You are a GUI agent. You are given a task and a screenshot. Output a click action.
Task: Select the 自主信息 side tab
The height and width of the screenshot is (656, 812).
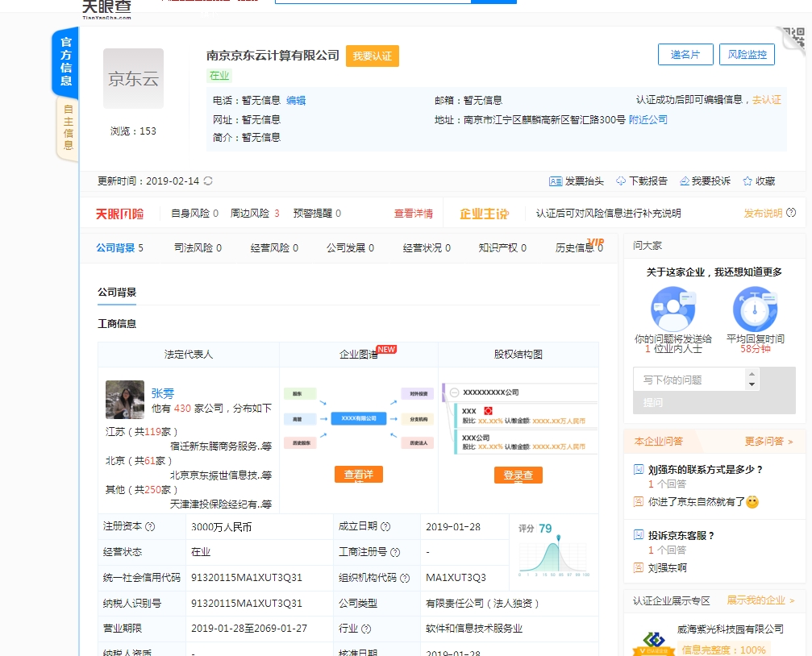coord(68,128)
